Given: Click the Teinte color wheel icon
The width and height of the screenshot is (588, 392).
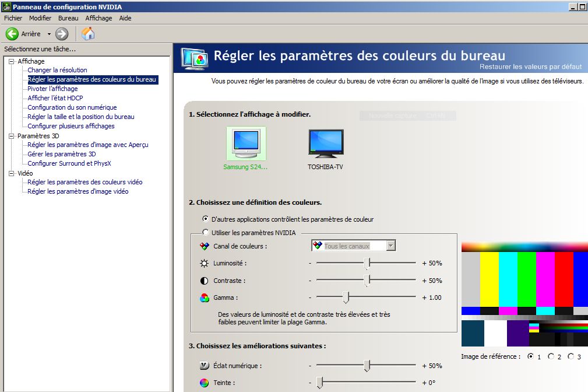Looking at the screenshot, I should pyautogui.click(x=205, y=383).
